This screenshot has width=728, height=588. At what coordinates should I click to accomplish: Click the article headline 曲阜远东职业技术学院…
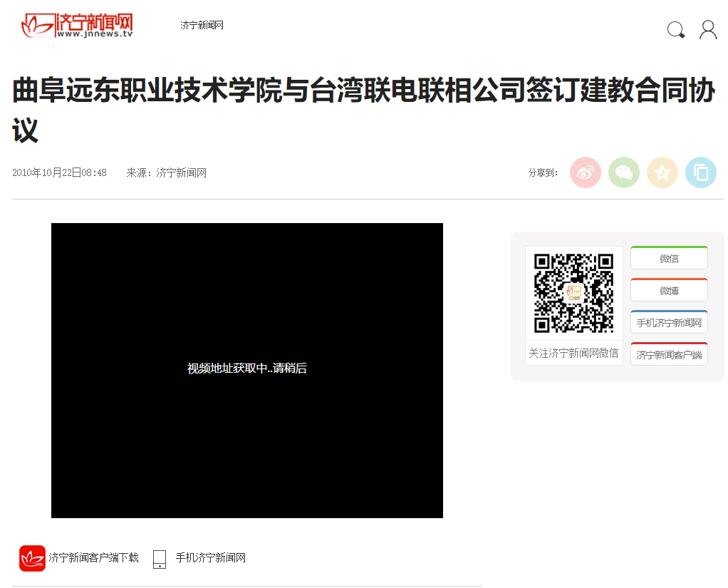pos(364,110)
